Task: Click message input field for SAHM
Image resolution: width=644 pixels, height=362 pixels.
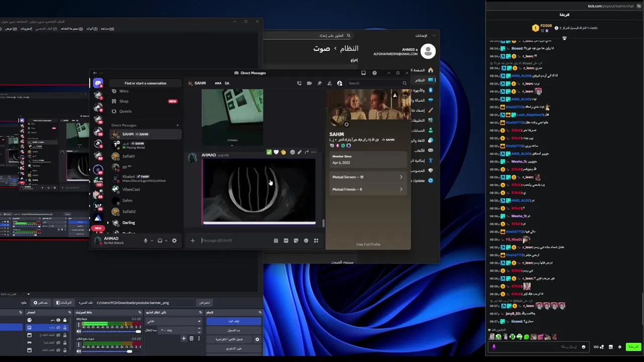Action: coord(236,240)
